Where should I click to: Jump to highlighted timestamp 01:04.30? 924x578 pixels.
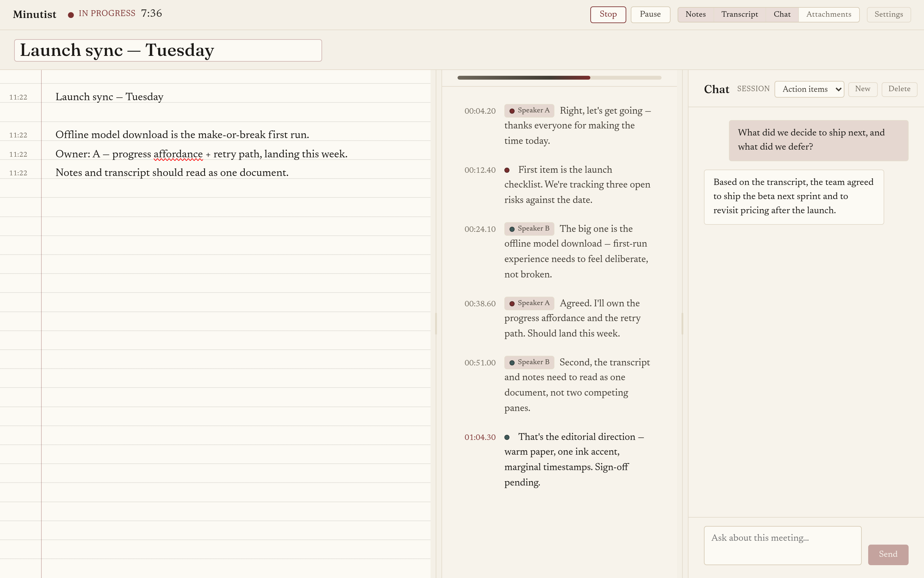(480, 437)
